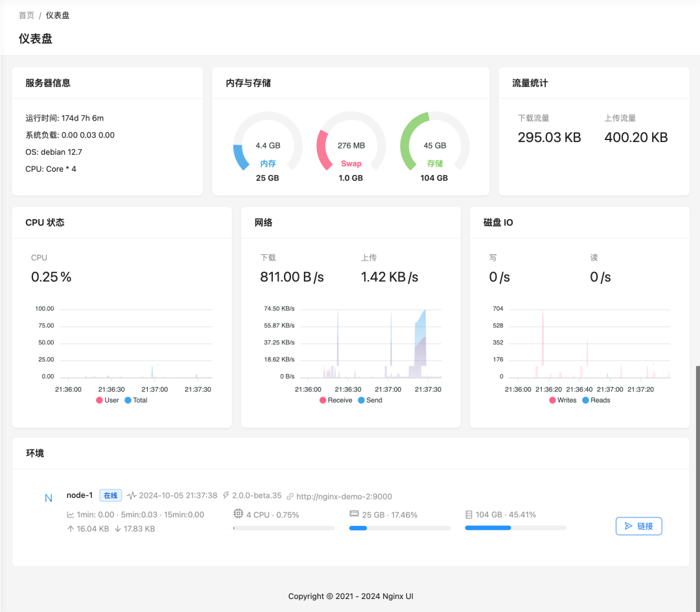Click the 811.00 B/s download speed value

click(x=292, y=277)
